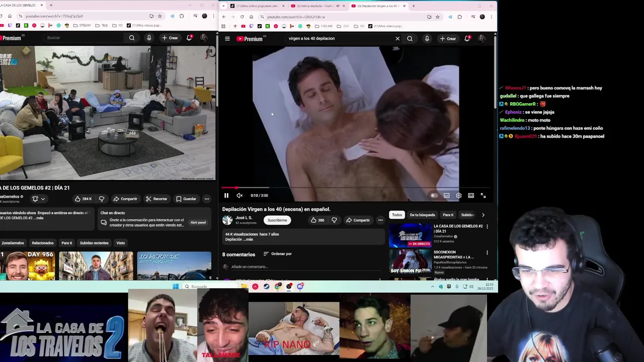
Task: Click the Suscribirme button
Action: point(277,220)
